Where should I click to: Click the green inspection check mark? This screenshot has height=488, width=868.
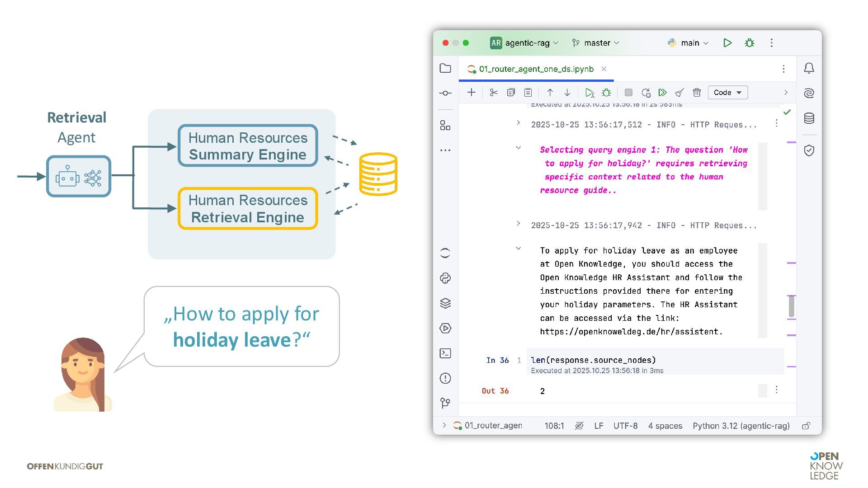point(787,112)
